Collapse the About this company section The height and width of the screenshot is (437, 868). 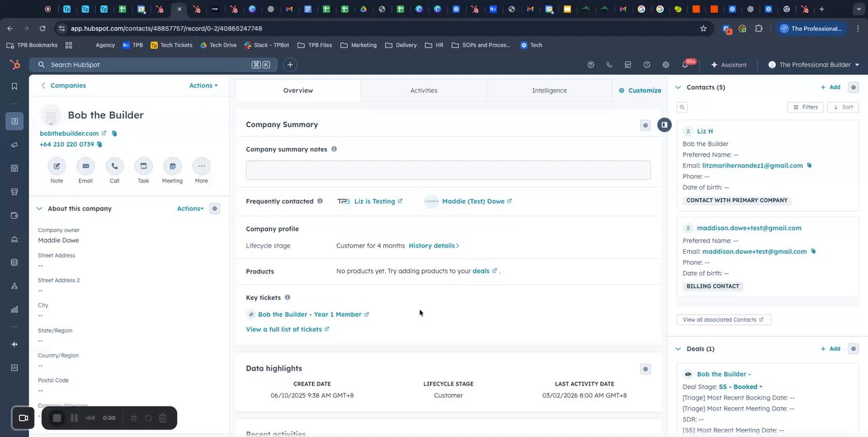point(39,208)
